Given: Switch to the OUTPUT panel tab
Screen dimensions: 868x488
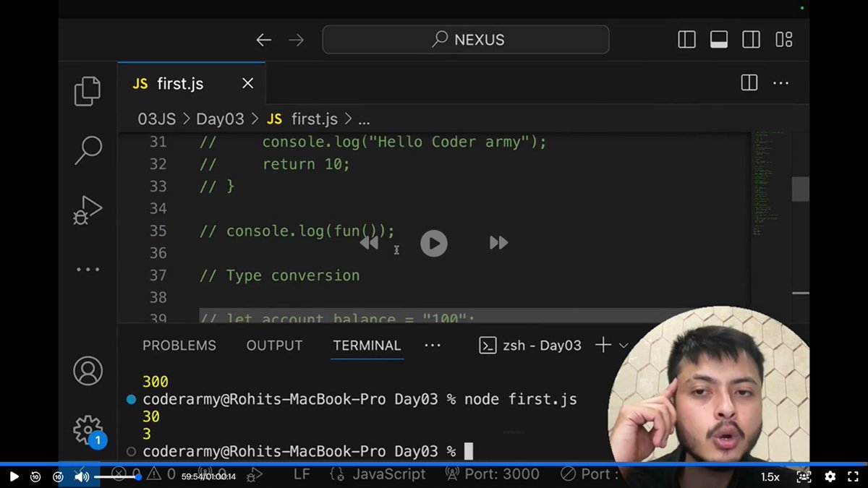Looking at the screenshot, I should point(274,346).
